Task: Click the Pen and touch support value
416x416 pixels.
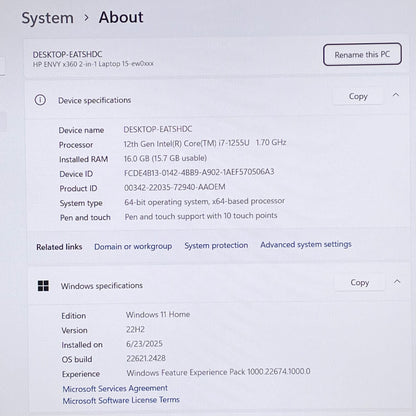Action: point(201,216)
